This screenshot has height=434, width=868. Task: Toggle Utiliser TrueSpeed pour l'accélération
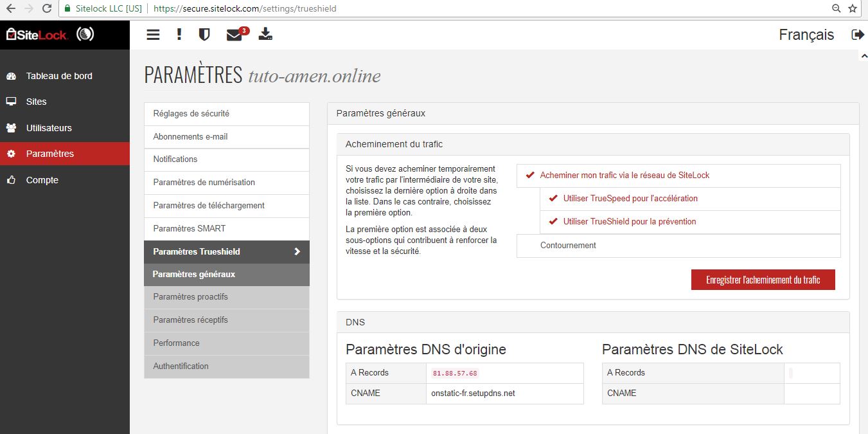630,199
